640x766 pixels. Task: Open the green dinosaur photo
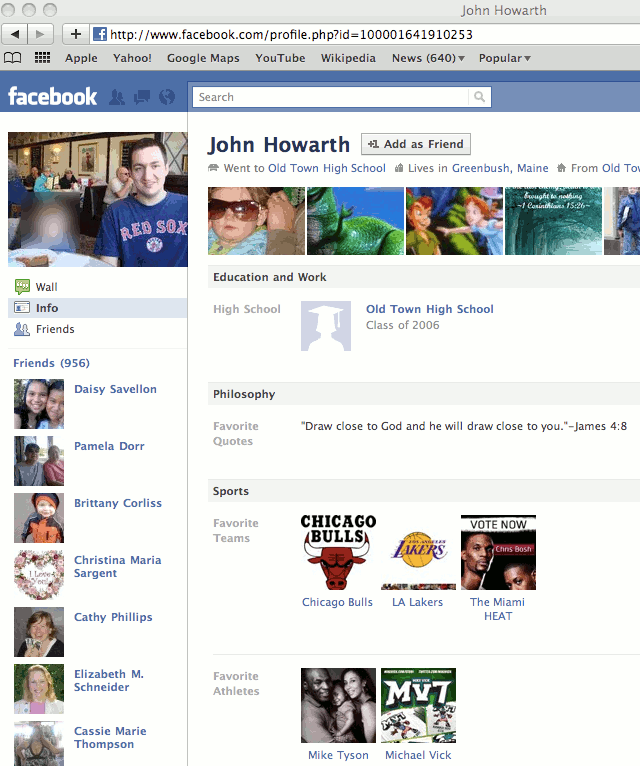click(x=355, y=221)
